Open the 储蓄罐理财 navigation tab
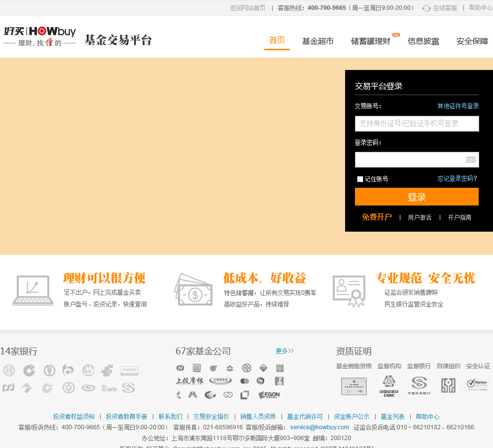Image resolution: width=493 pixels, height=448 pixels. [x=370, y=41]
